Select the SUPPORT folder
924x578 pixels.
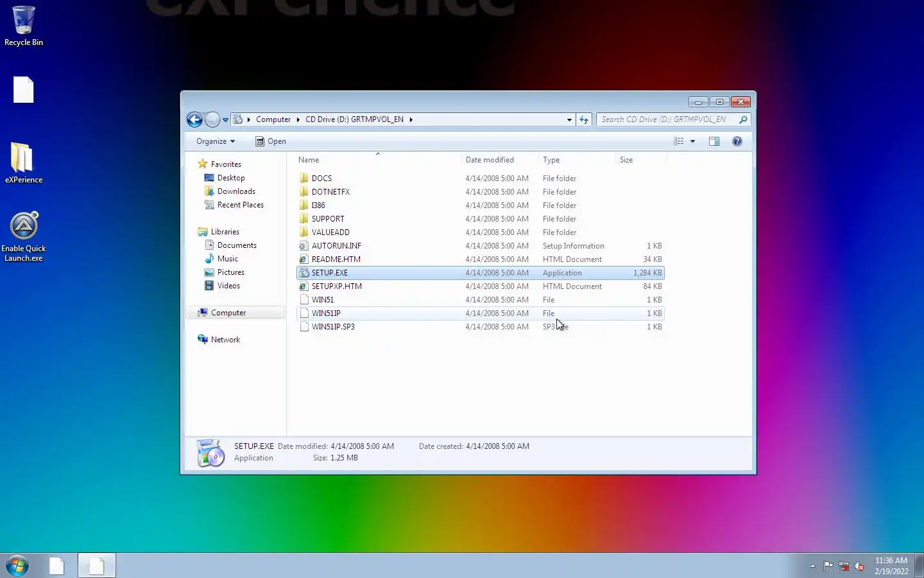click(480, 219)
